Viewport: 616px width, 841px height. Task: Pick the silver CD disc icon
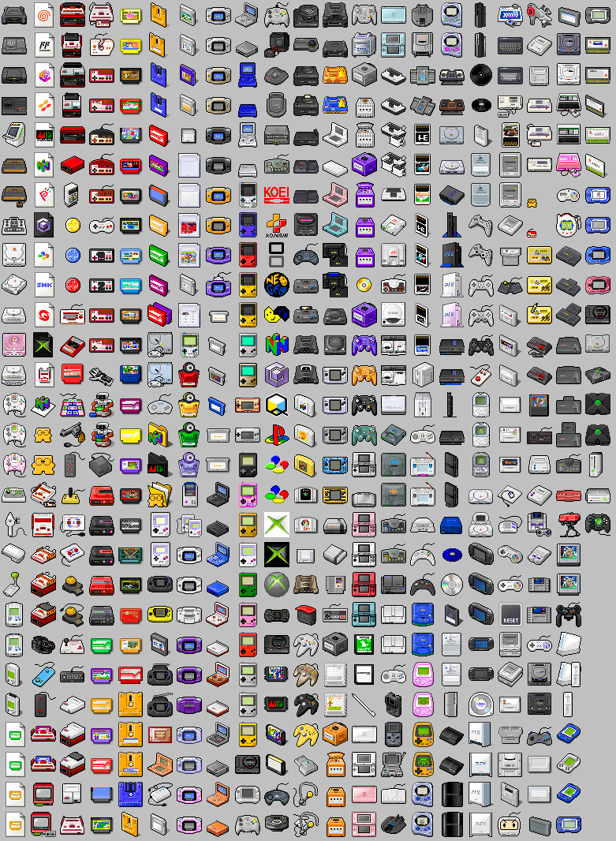(x=451, y=584)
